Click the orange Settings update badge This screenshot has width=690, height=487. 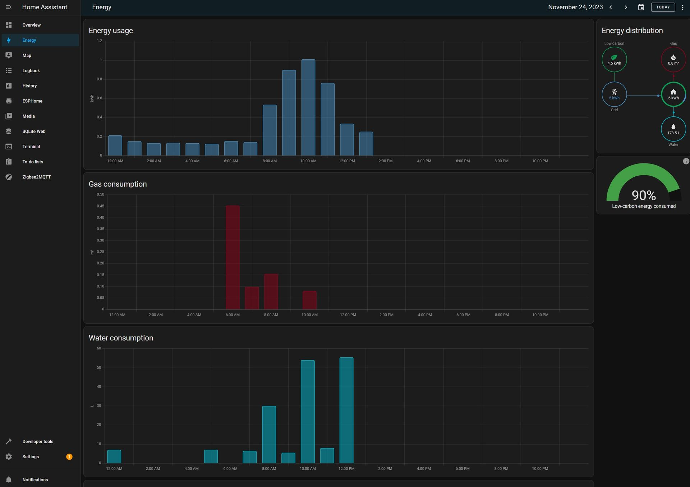tap(69, 457)
